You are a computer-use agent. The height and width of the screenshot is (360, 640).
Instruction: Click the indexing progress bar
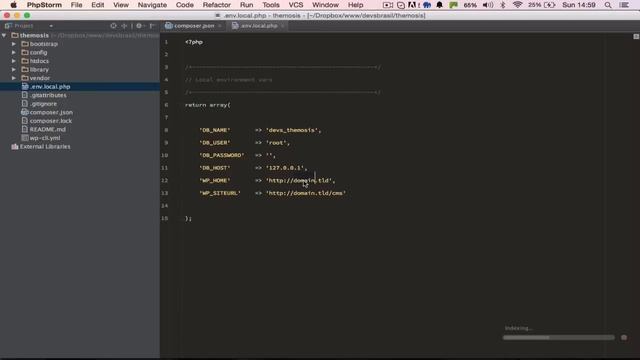coord(558,338)
